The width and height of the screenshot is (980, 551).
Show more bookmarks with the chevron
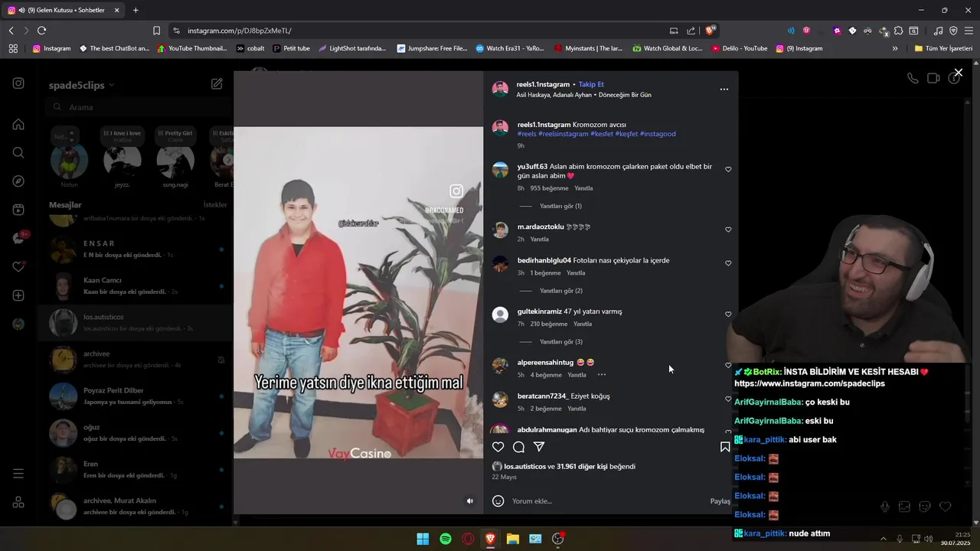click(x=895, y=48)
